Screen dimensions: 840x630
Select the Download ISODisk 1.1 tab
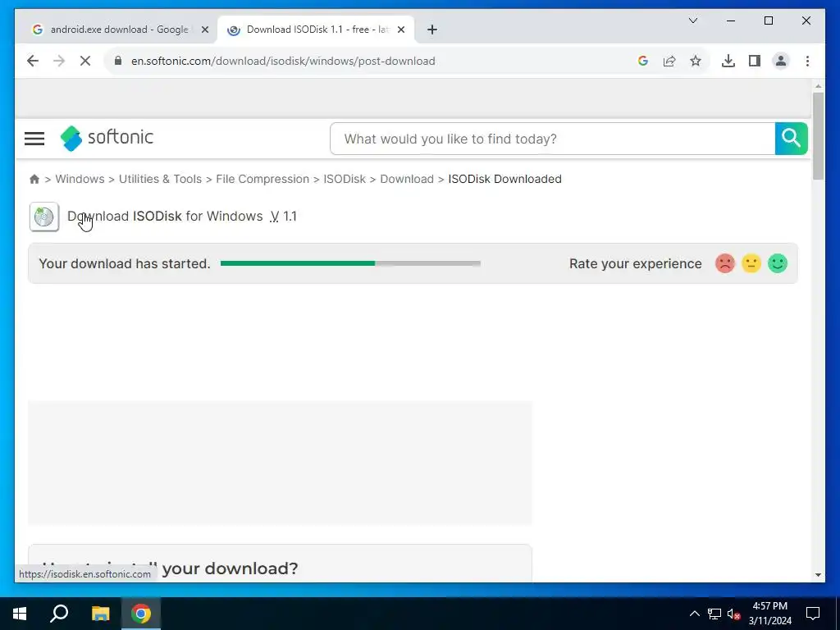pos(315,30)
